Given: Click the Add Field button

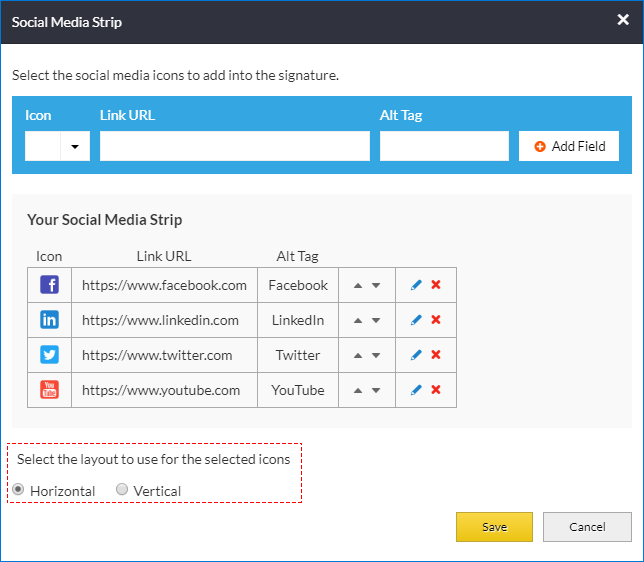Looking at the screenshot, I should pos(569,146).
